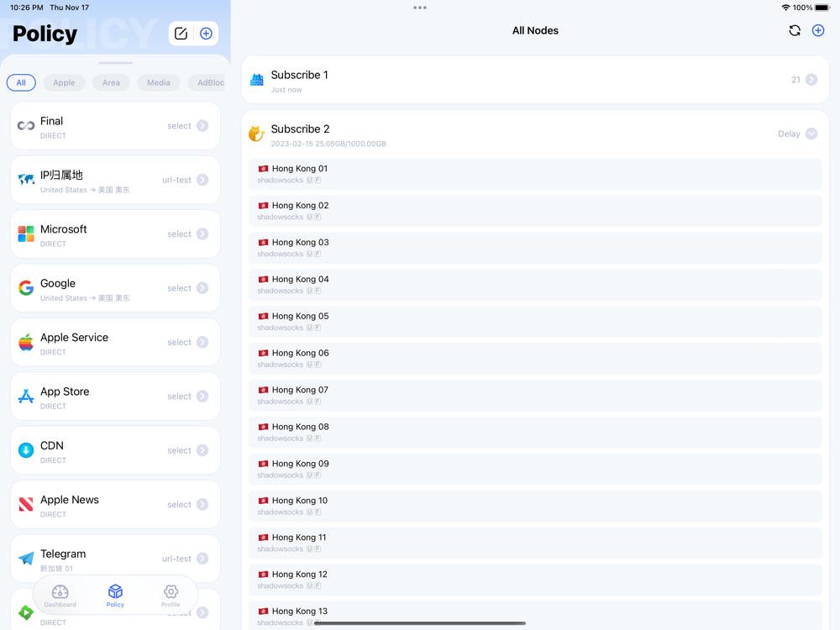Refresh all nodes with reload icon
The image size is (840, 630).
point(795,30)
